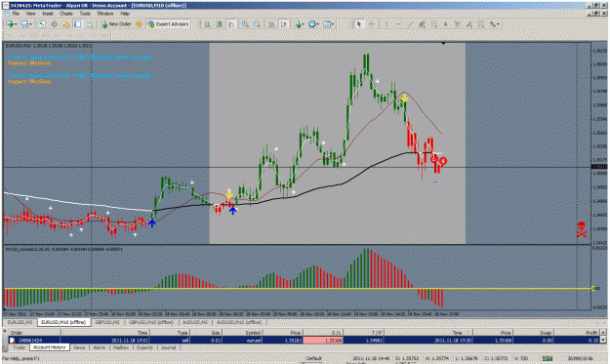The height and width of the screenshot is (364, 610).
Task: Toggle chart Auto Scroll icon
Action: (272, 24)
